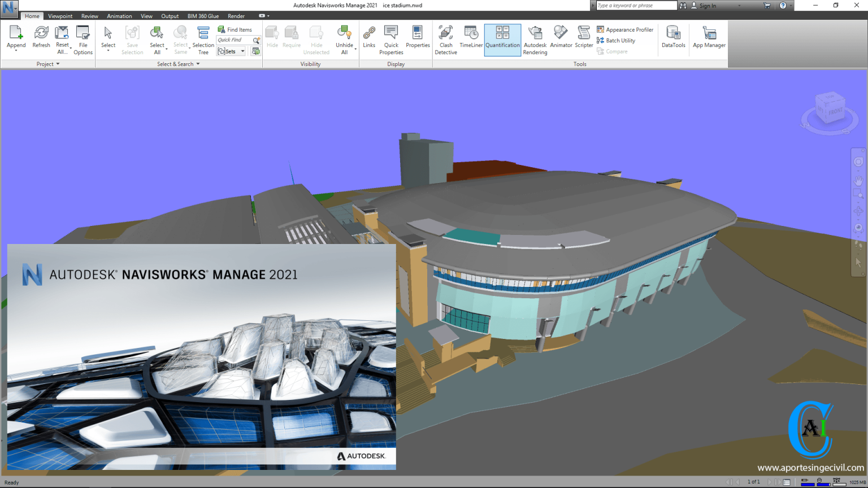
Task: Open the Render ribbon tab
Action: click(236, 16)
